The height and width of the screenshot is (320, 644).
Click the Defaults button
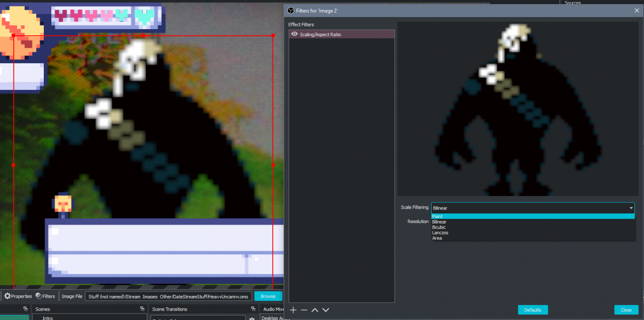532,310
